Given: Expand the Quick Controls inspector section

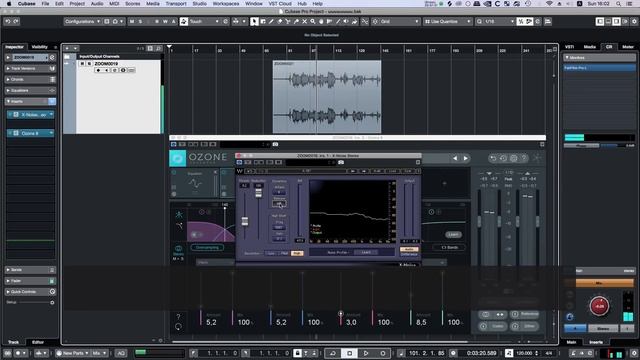Looking at the screenshot, I should click(30, 292).
